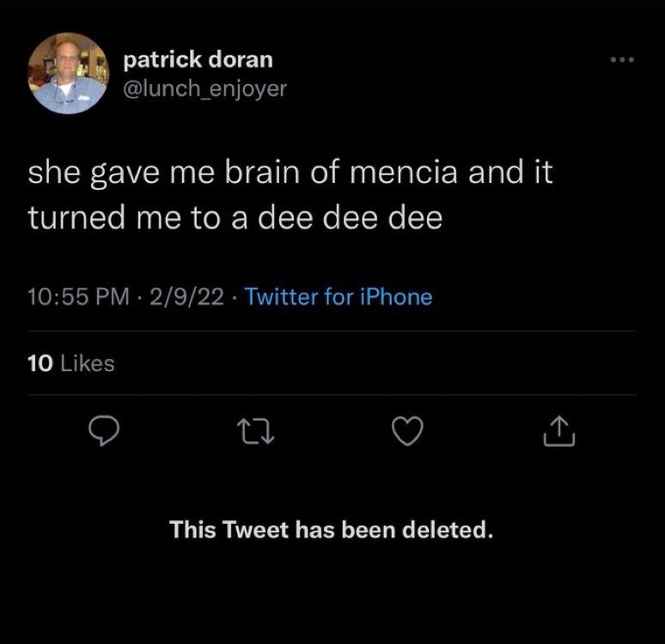The height and width of the screenshot is (644, 665).
Task: Like the tweet with heart icon
Action: 407,431
